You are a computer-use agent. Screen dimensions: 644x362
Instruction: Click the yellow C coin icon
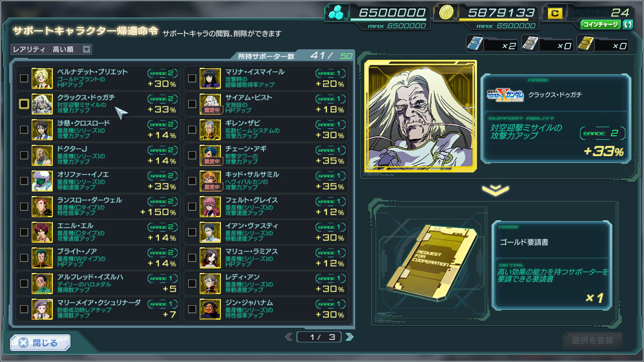point(554,14)
